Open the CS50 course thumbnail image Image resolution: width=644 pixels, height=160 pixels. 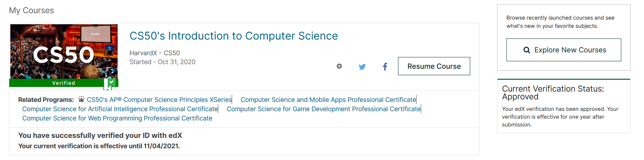[x=64, y=51]
